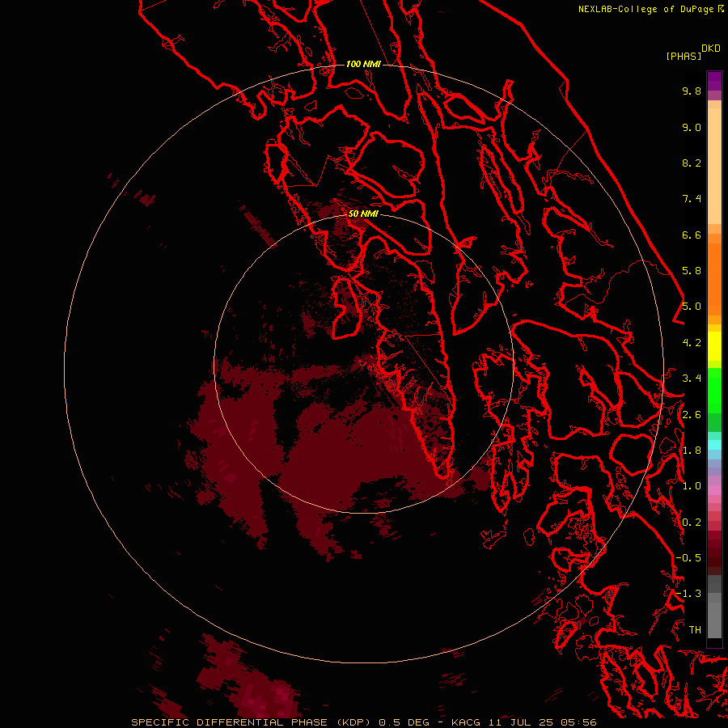This screenshot has width=728, height=728.
Task: Click the 1.8 value on color scale
Action: 692,451
